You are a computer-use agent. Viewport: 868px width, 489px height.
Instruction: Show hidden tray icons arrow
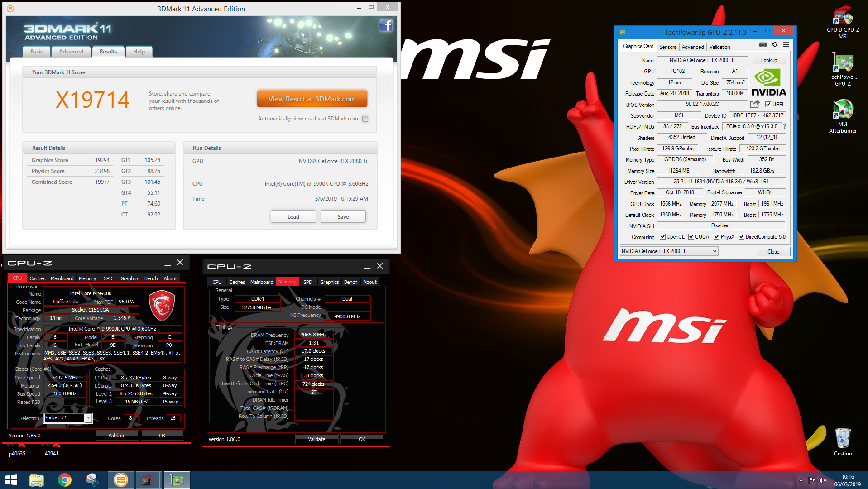[801, 480]
